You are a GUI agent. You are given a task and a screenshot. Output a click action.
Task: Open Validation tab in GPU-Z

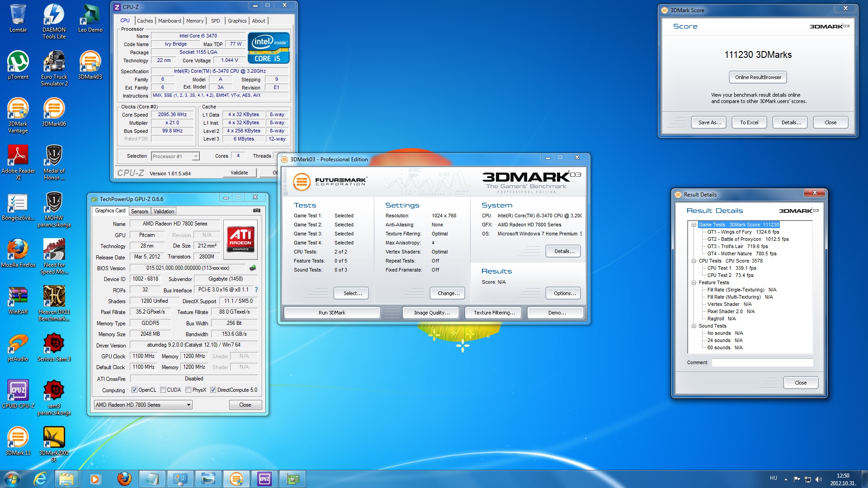pos(164,211)
